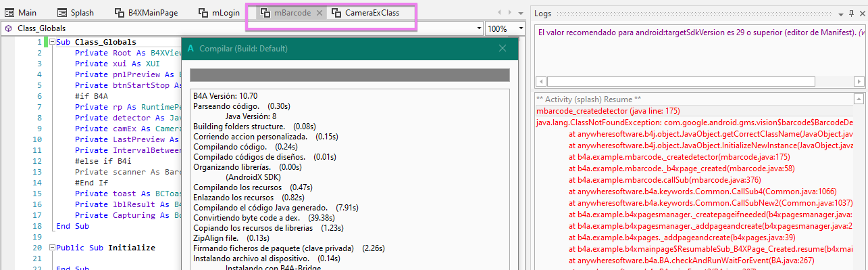The image size is (868, 270).
Task: Toggle auto-hide pin on the Logs panel
Action: pos(852,13)
